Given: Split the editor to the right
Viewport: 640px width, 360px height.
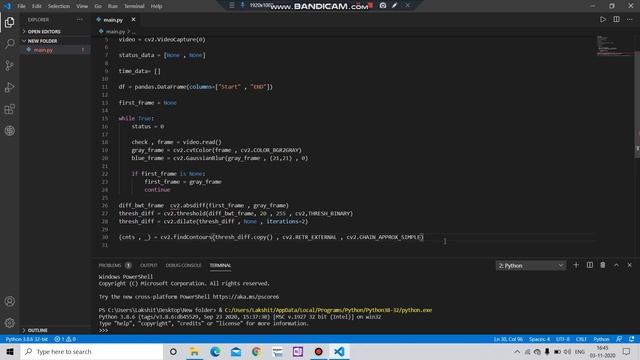Looking at the screenshot, I should pyautogui.click(x=616, y=20).
